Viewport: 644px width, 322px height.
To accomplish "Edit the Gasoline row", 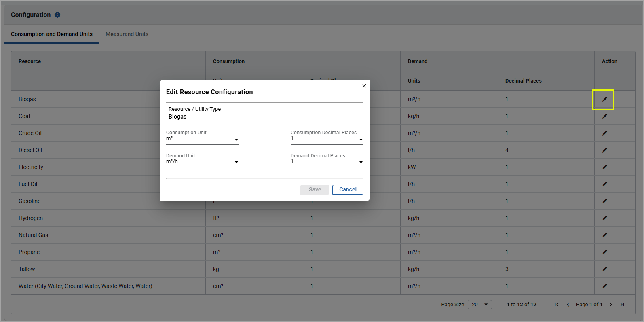I will point(605,201).
